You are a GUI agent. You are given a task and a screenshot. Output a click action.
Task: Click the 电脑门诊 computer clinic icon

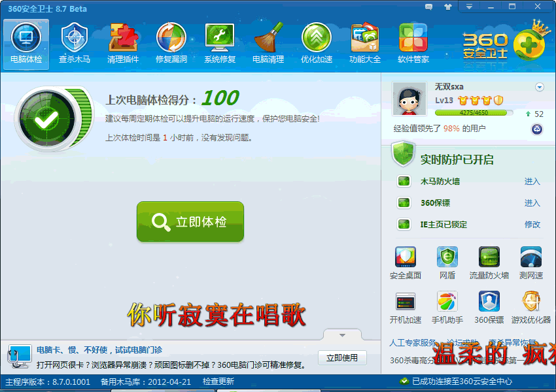click(20, 357)
